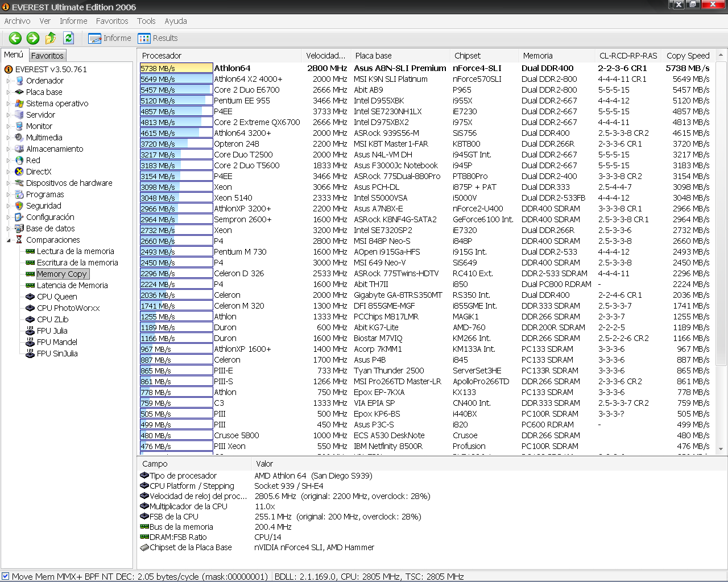Open the Tools menu
728x582 pixels.
coord(146,21)
